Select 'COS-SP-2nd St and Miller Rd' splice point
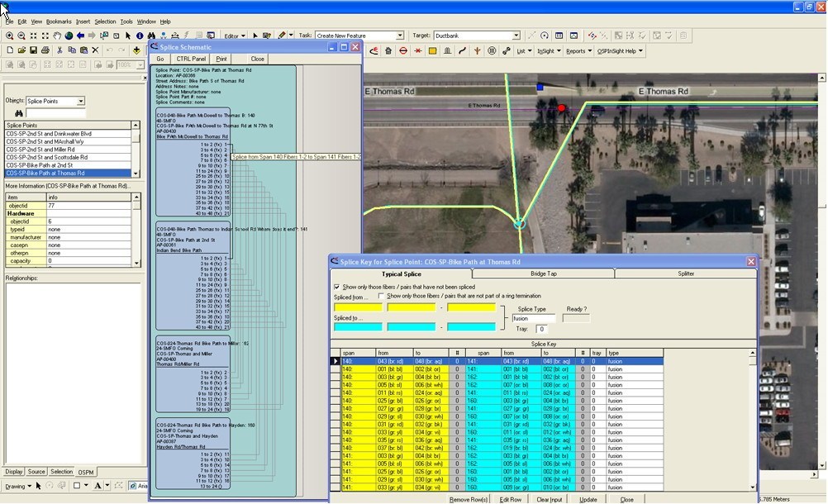 tap(68, 150)
